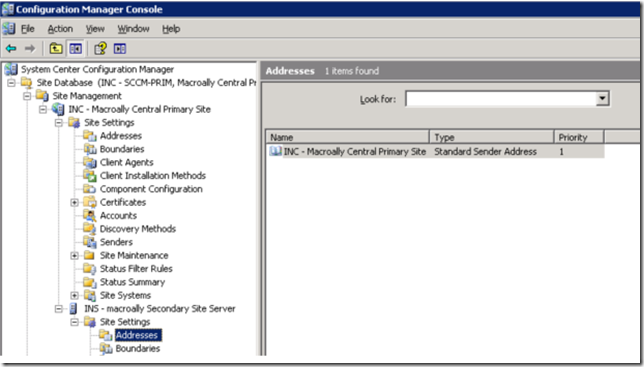This screenshot has width=644, height=367.
Task: Click the console system menu icon left of File
Action: pos(9,29)
